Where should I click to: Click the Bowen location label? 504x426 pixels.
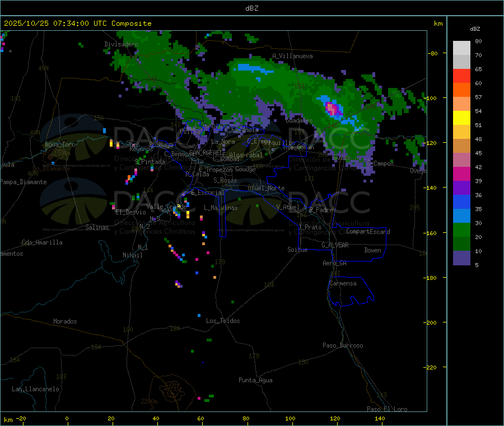[x=373, y=250]
